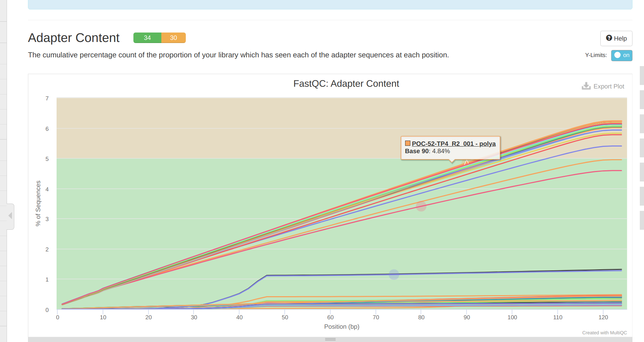Click the % of Sequences y-axis label
The height and width of the screenshot is (342, 644).
click(38, 204)
